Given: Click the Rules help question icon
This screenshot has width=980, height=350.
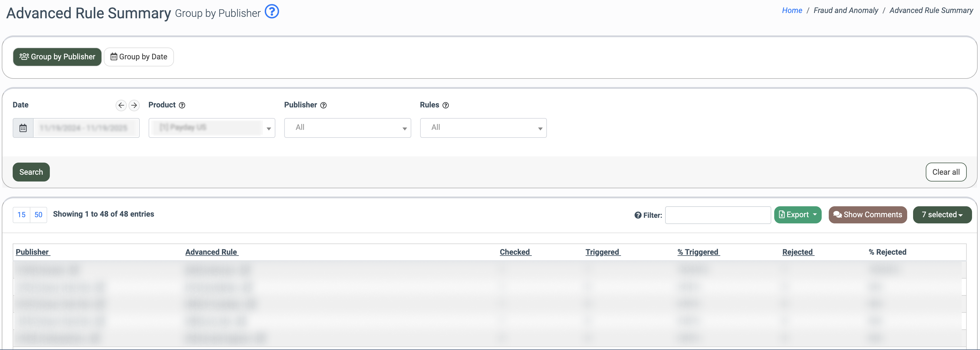Looking at the screenshot, I should pos(445,105).
